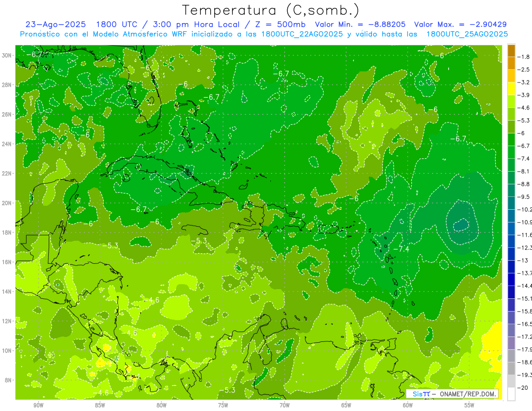Click the "-10.2" colorbar label

point(525,209)
